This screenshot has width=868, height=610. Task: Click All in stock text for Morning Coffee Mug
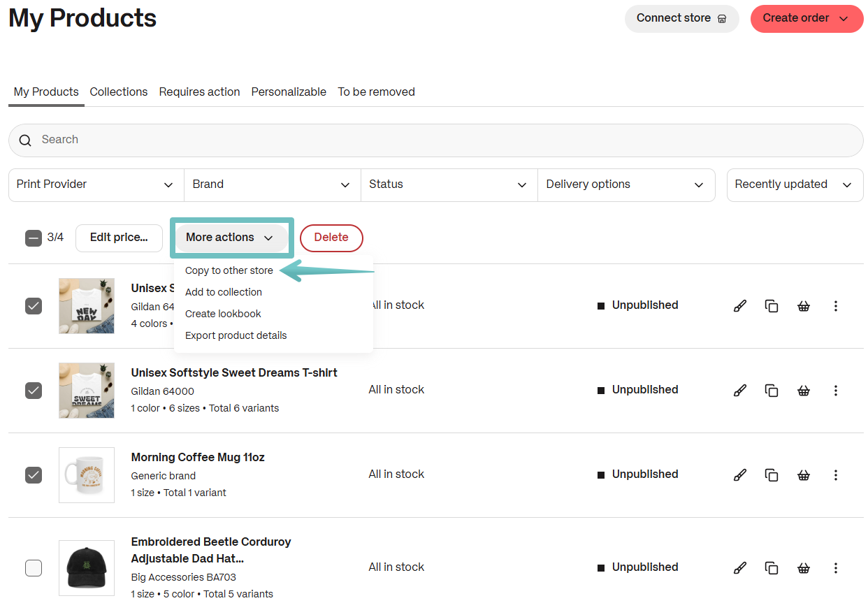(x=396, y=474)
